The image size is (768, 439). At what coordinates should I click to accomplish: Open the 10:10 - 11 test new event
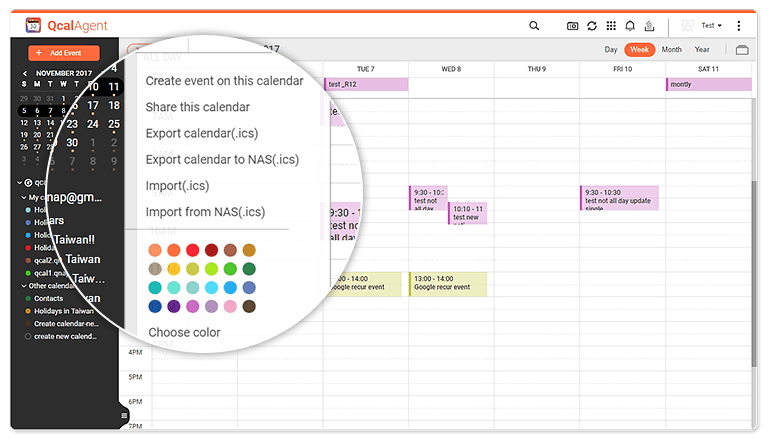(x=468, y=213)
